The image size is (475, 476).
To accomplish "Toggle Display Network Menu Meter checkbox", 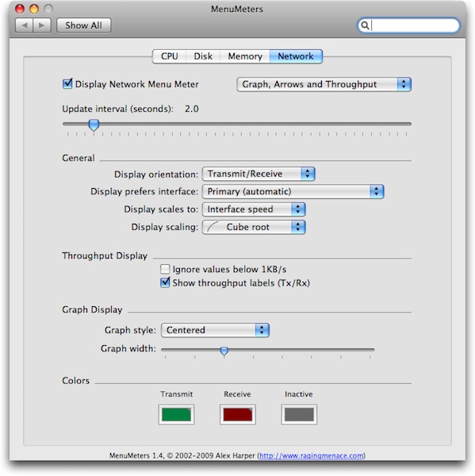I will pyautogui.click(x=67, y=84).
